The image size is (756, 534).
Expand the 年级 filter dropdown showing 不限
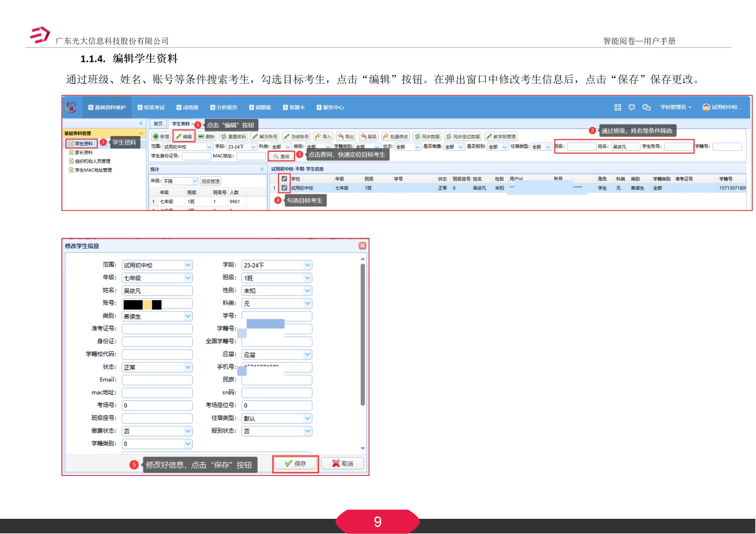tap(195, 181)
